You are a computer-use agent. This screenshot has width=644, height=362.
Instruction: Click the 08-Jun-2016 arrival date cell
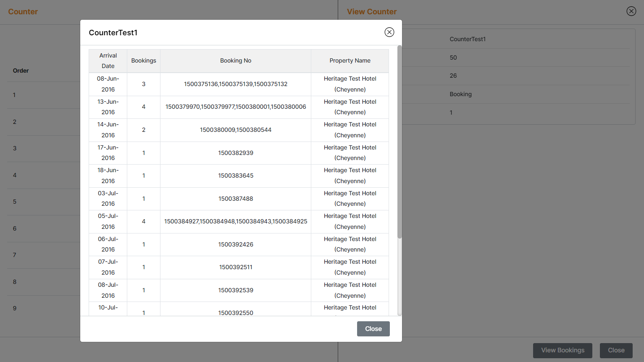pos(108,84)
